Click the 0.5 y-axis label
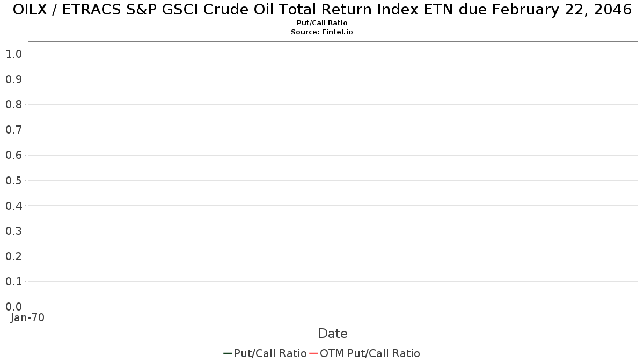This screenshot has width=644, height=362. (x=13, y=180)
